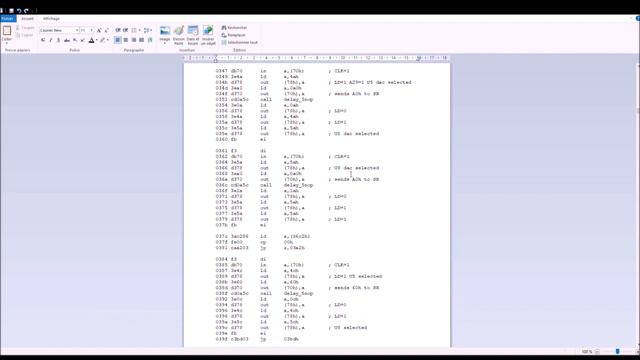The height and width of the screenshot is (360, 640).
Task: Toggle italic formatting
Action: [x=51, y=40]
